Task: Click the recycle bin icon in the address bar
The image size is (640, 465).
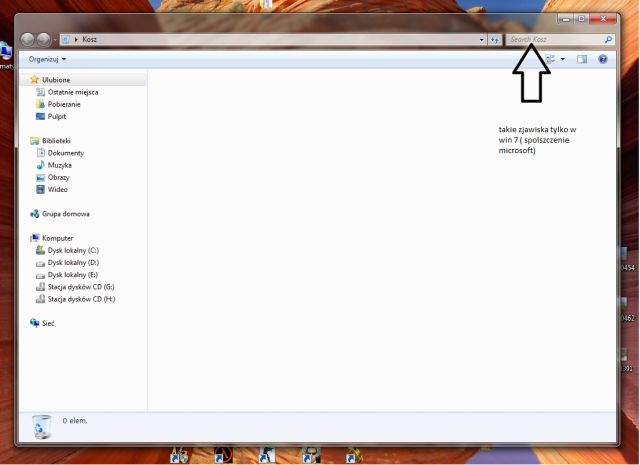Action: pyautogui.click(x=65, y=39)
